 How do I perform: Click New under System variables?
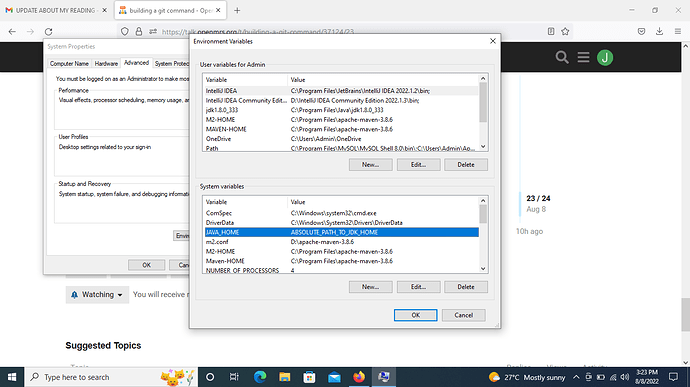coord(371,287)
